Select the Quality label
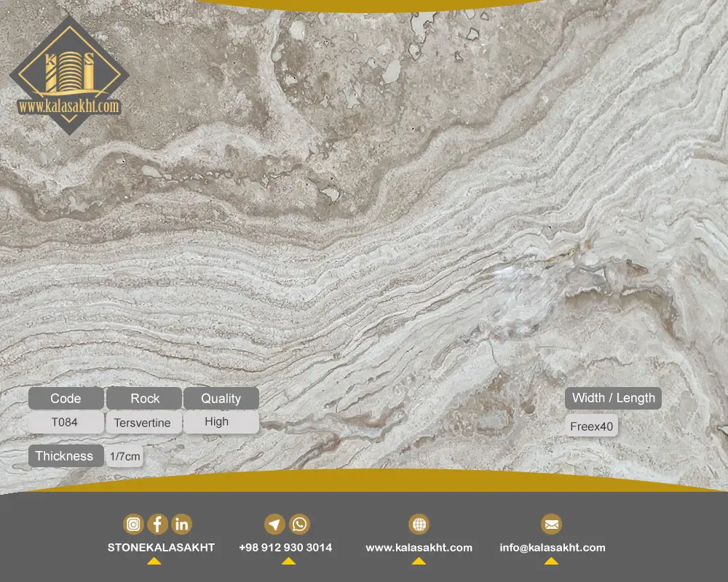 tap(221, 399)
